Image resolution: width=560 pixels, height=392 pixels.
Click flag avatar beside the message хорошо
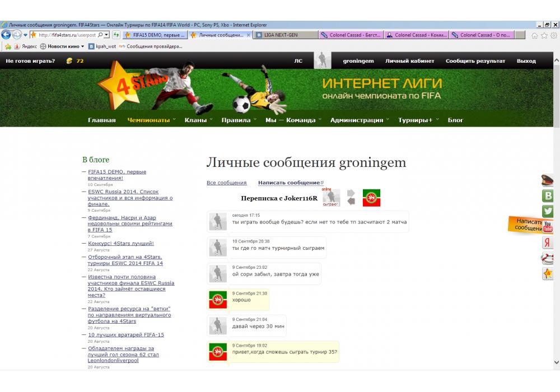point(218,300)
